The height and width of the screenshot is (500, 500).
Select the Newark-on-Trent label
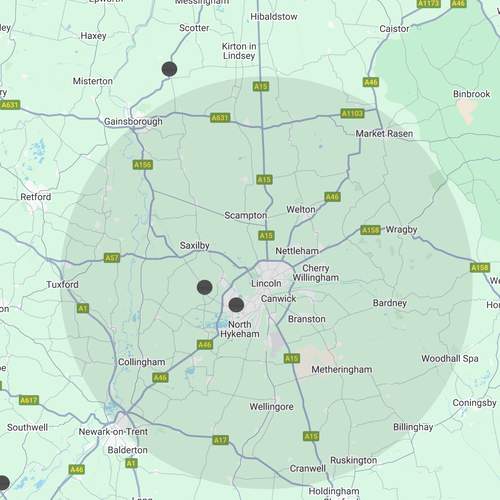tap(113, 432)
